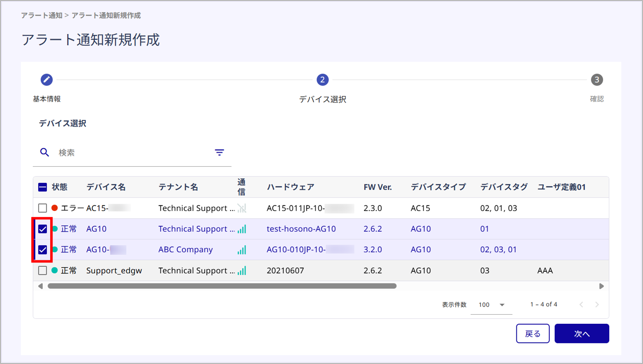Click the 02, 03, 01 device tag cell
This screenshot has width=643, height=364.
click(498, 250)
